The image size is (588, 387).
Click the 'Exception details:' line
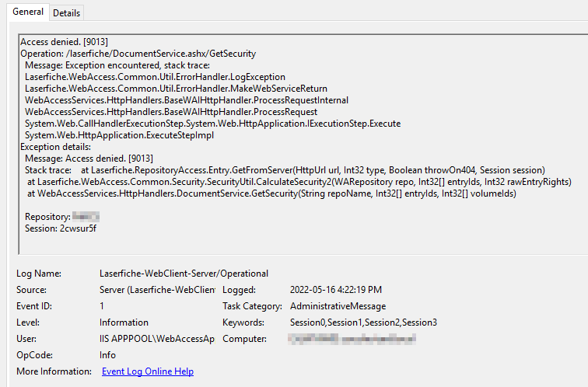click(55, 146)
